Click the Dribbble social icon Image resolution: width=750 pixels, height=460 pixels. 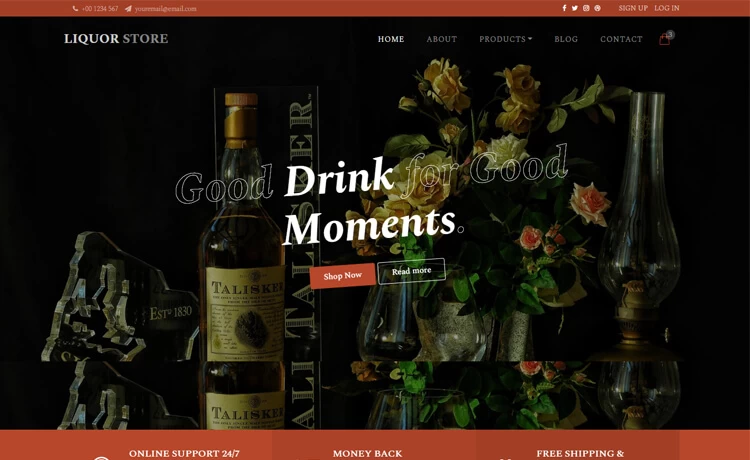click(597, 8)
